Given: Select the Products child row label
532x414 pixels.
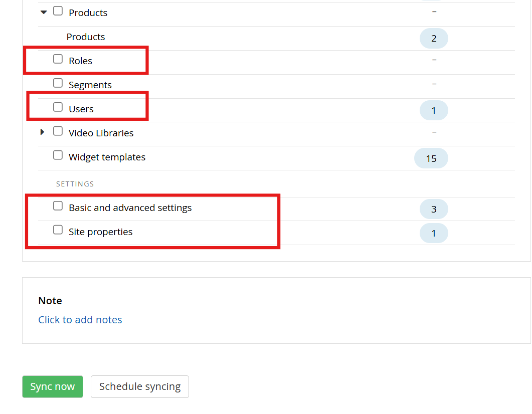Looking at the screenshot, I should 86,37.
